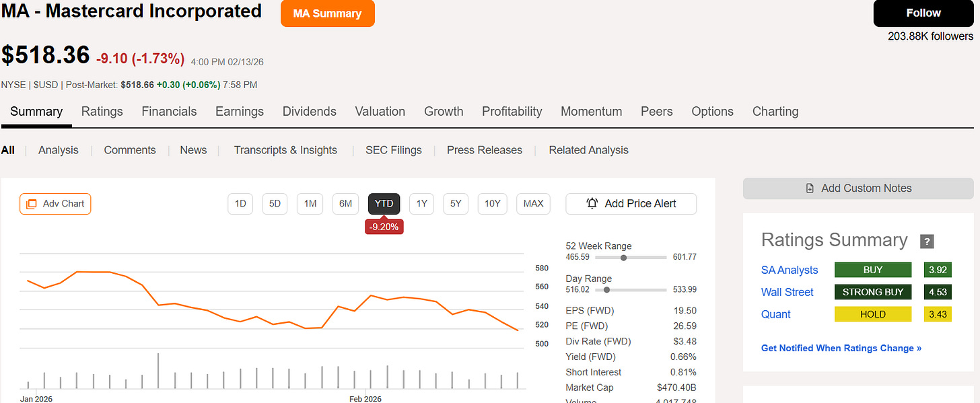Filter the feed by Comments
Viewport: 980px width, 403px height.
pos(130,150)
